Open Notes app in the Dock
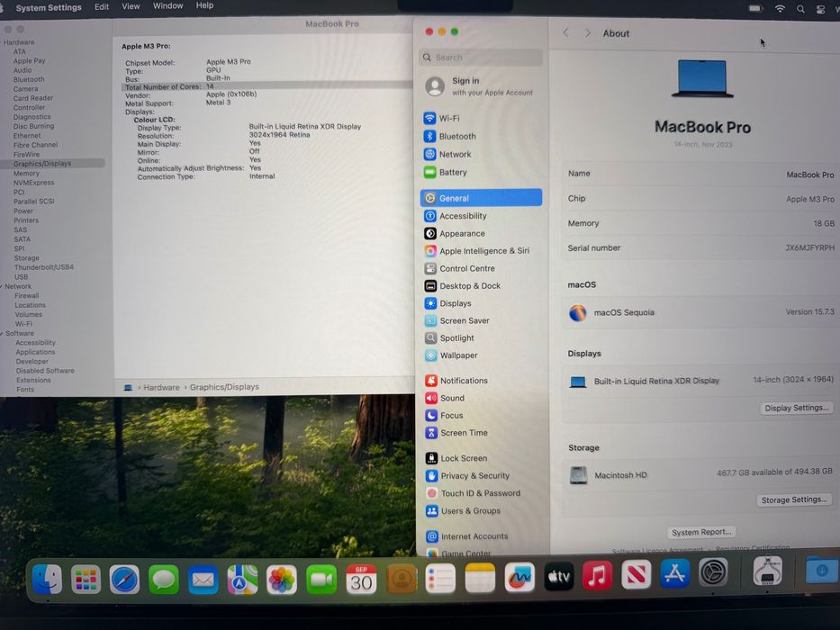Screen dimensions: 840x630 (480, 578)
